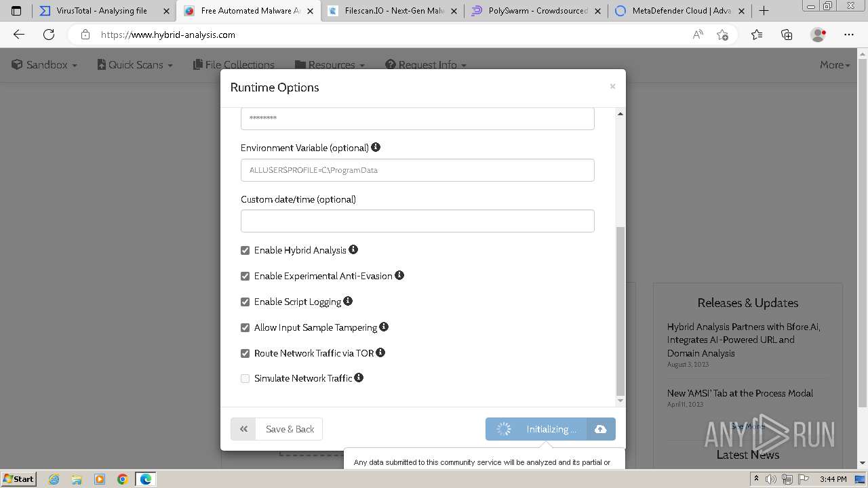Image resolution: width=868 pixels, height=488 pixels.
Task: Close the VirusTotal tab
Action: [x=166, y=11]
